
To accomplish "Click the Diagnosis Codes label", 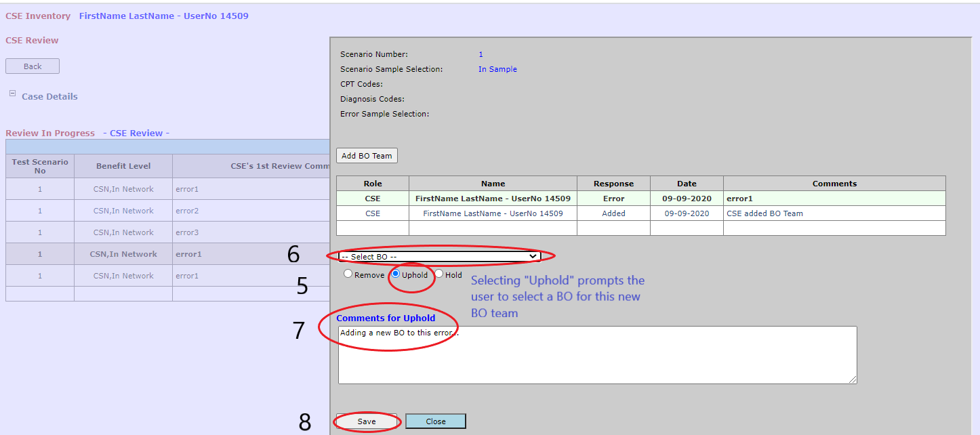I will pyautogui.click(x=372, y=99).
